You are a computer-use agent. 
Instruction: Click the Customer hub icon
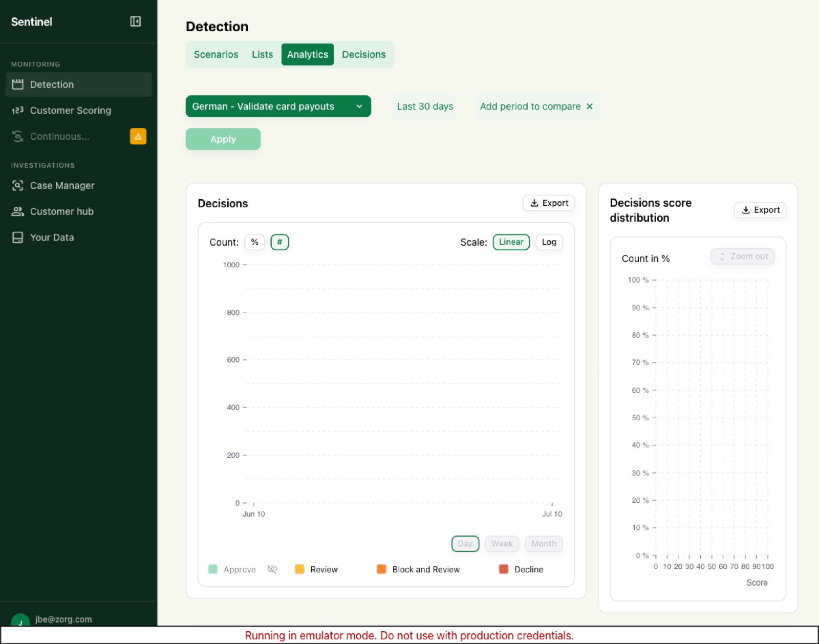pos(18,211)
